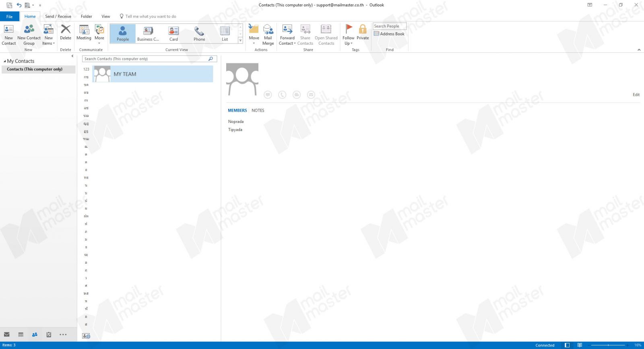Create a New Contact
Screen dimensions: 644x349
point(8,35)
